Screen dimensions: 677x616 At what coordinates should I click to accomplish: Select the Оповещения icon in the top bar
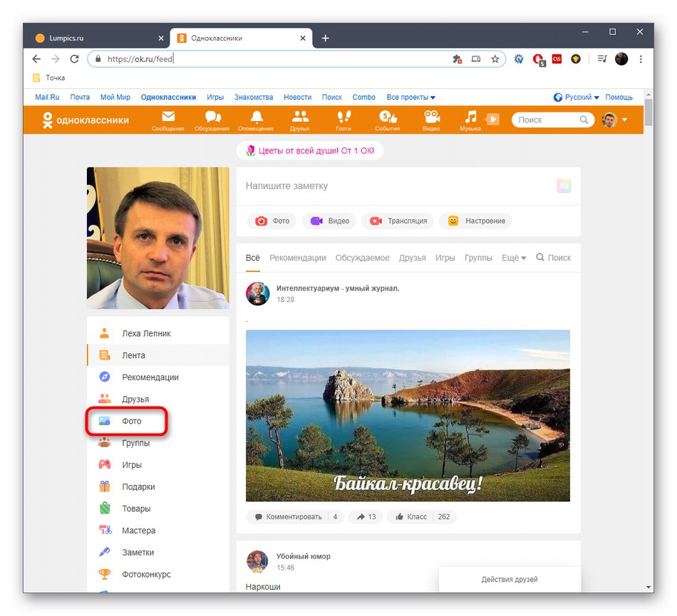256,120
